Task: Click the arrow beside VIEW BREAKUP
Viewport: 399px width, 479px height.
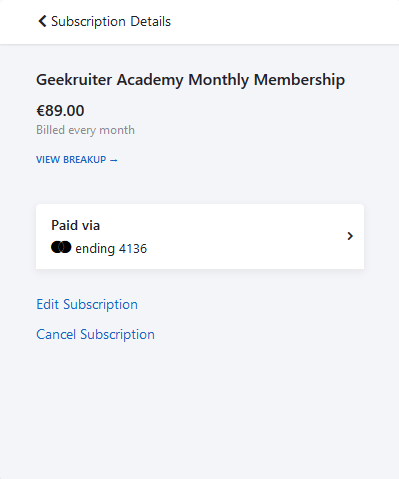Action: 114,160
